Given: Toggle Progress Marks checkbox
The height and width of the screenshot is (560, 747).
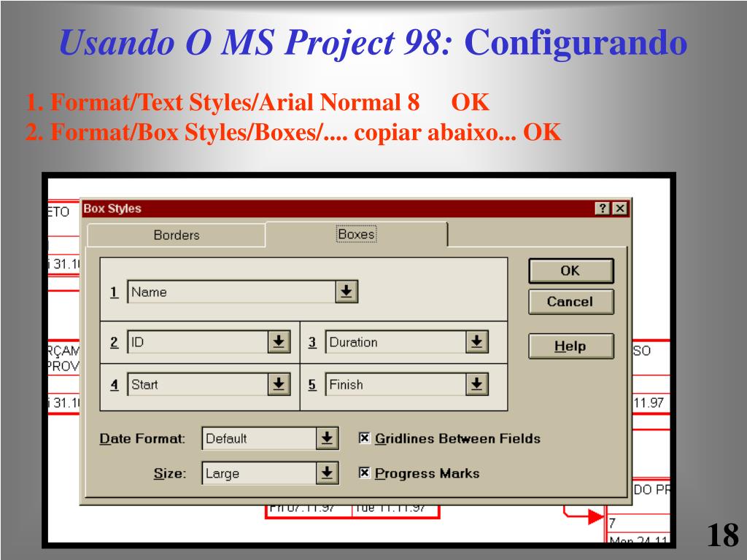Looking at the screenshot, I should tap(365, 472).
